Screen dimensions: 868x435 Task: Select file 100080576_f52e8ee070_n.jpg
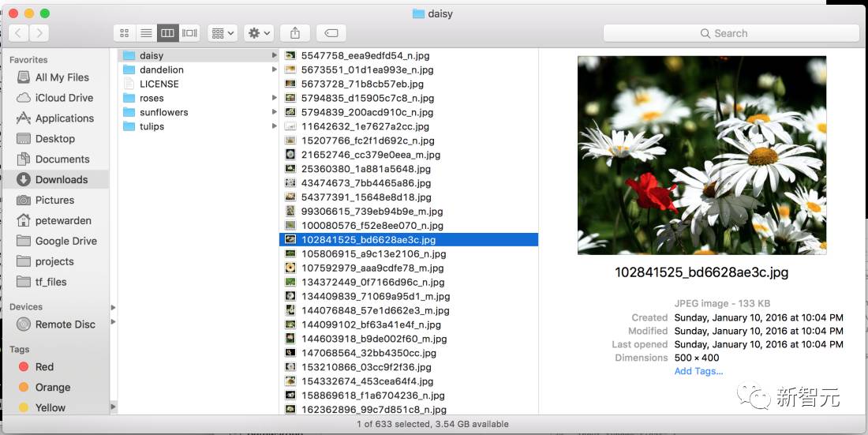[x=409, y=226]
